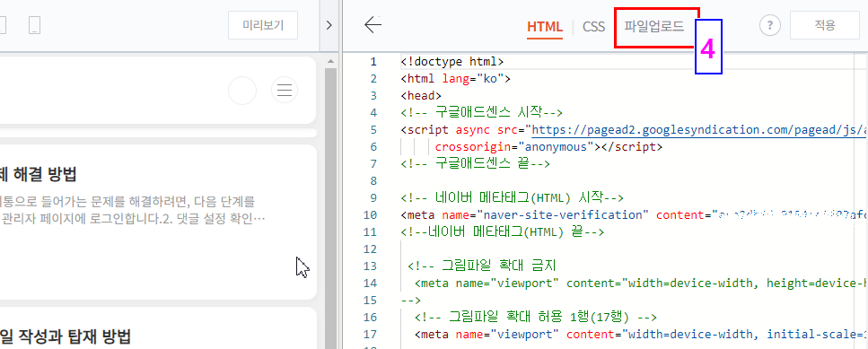
Task: Click the closing --> on line 15
Action: coord(411,301)
